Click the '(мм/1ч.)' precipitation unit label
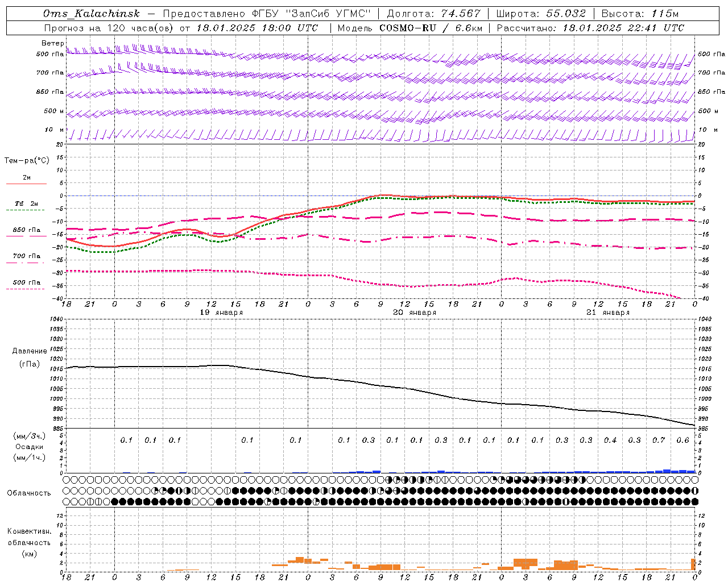The width and height of the screenshot is (728, 582). 30,458
